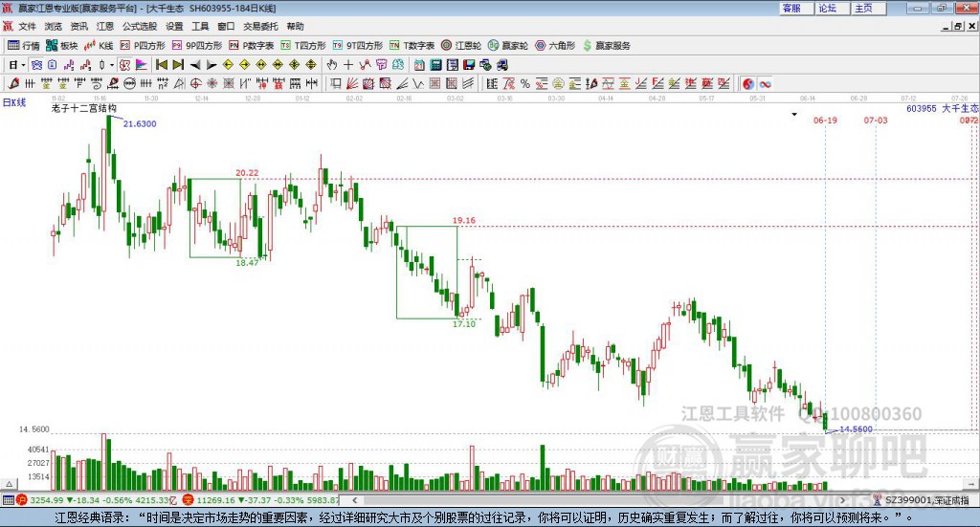Step chart right with black right arrow

[x=212, y=65]
